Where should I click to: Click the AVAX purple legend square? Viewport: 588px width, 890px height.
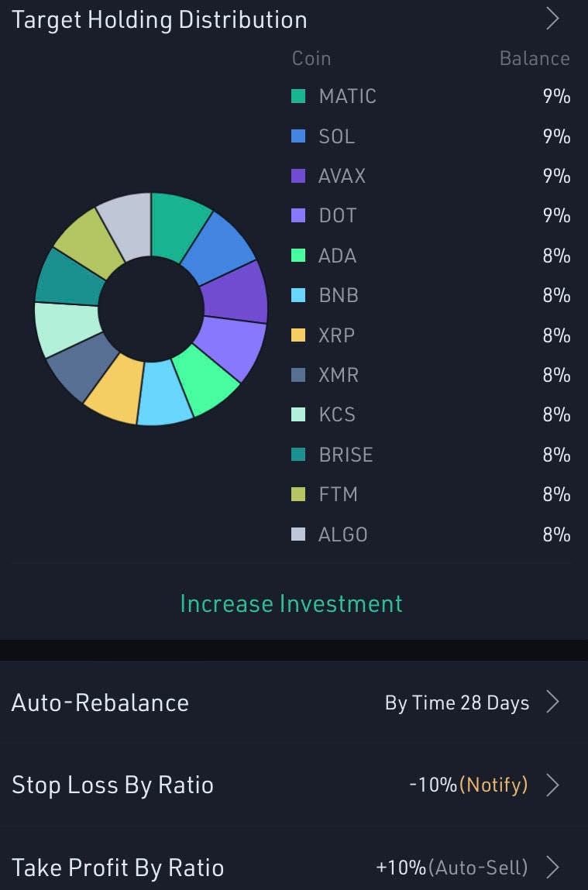[298, 176]
